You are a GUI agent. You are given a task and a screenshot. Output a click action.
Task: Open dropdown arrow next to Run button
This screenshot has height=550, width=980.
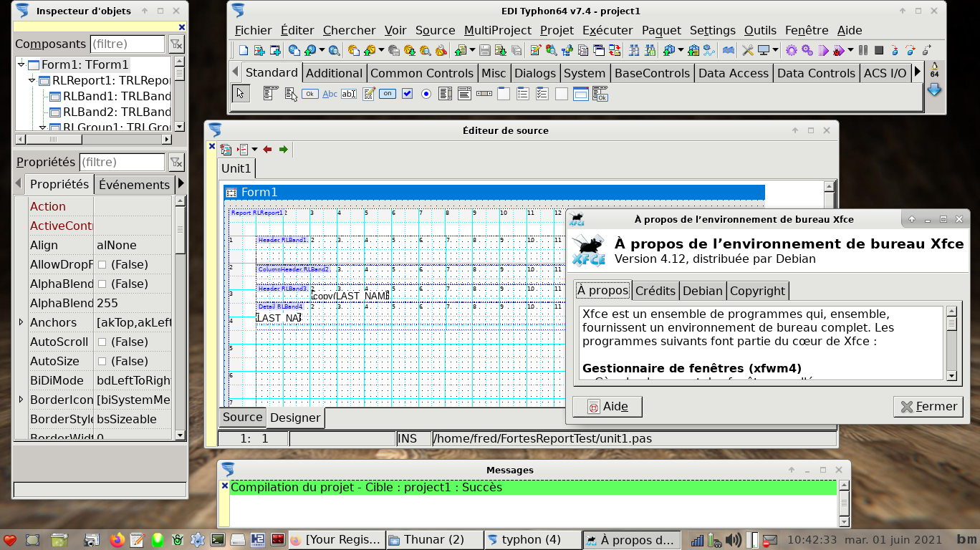850,50
